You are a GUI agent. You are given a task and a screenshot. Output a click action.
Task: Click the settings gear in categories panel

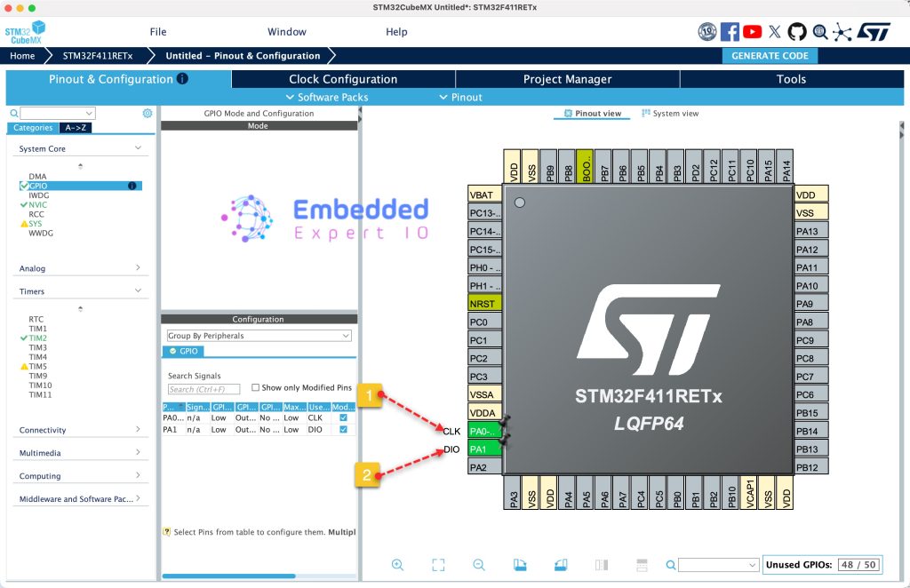(x=148, y=114)
